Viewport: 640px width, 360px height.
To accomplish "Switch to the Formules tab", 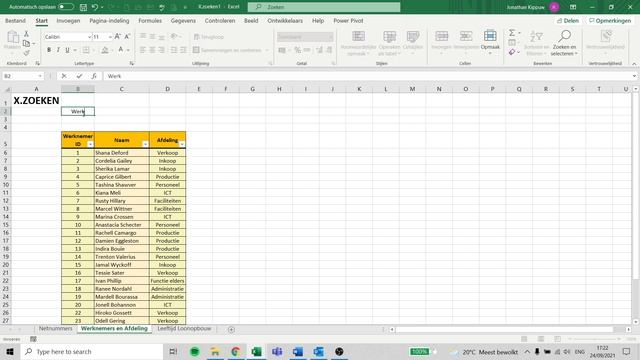I will click(x=150, y=20).
